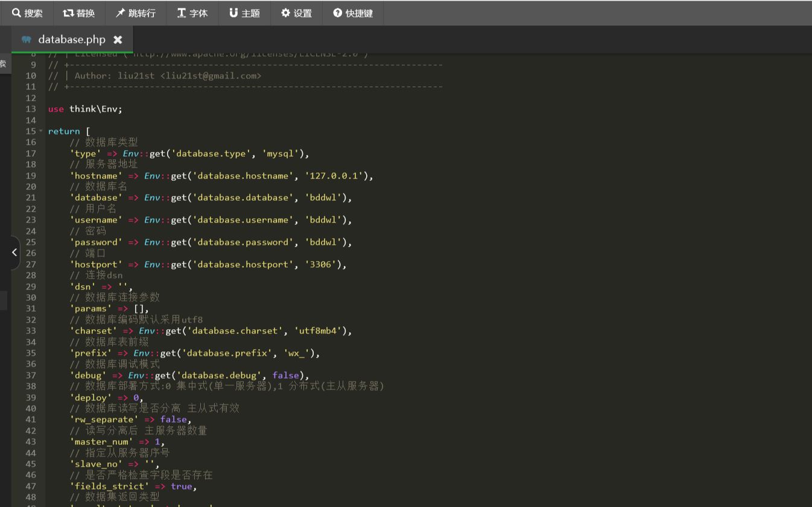Open the 搜索 search tool

click(27, 13)
